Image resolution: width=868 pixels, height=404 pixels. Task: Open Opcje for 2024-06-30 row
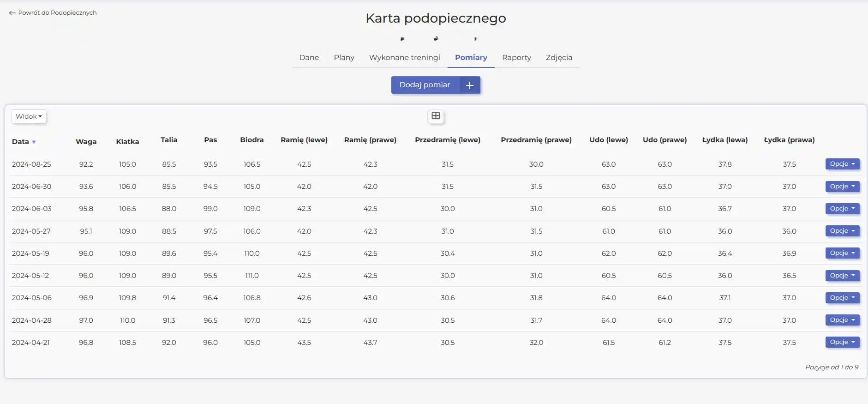pos(842,187)
